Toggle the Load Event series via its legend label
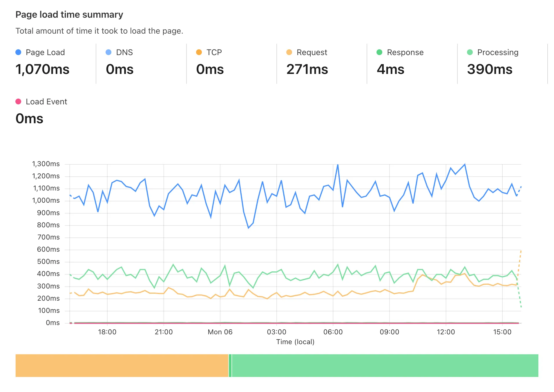 (x=46, y=101)
